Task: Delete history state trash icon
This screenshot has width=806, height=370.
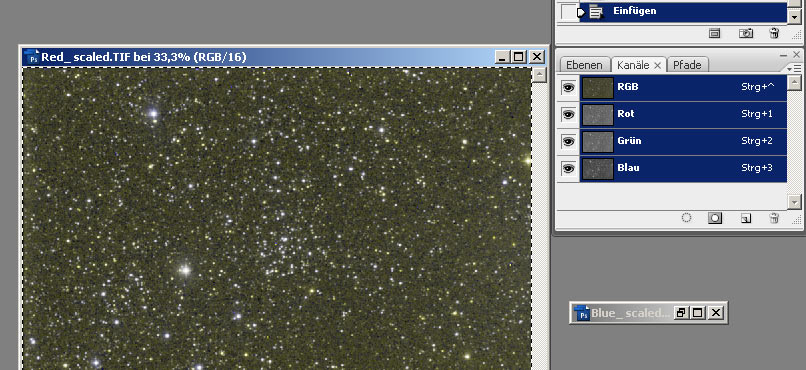Action: [774, 33]
